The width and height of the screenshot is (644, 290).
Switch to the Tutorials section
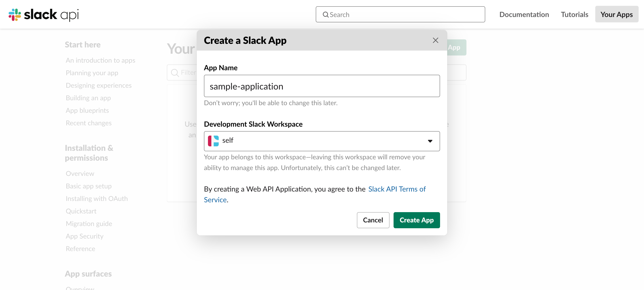point(574,15)
